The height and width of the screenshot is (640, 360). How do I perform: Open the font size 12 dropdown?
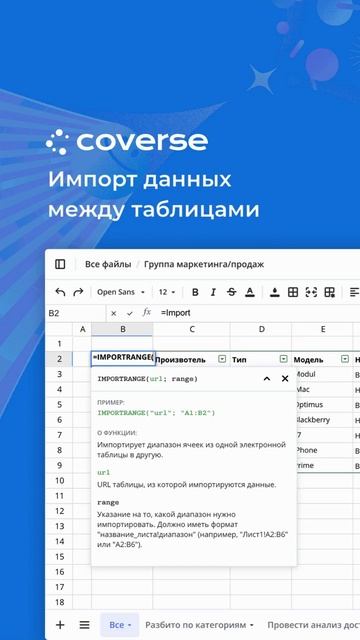[167, 292]
